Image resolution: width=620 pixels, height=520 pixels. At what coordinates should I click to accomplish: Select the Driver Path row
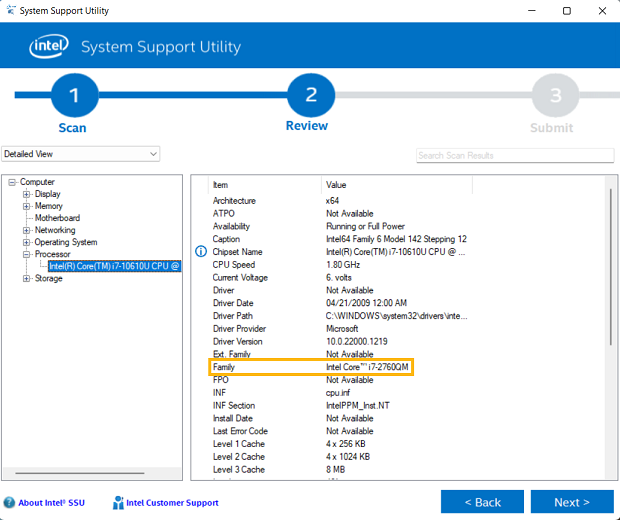340,316
